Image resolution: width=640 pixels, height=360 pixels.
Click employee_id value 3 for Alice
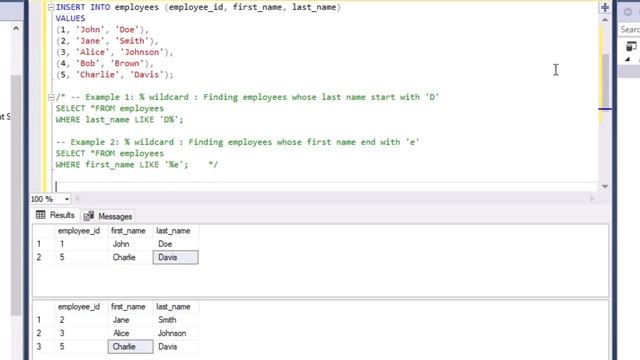pos(81,333)
